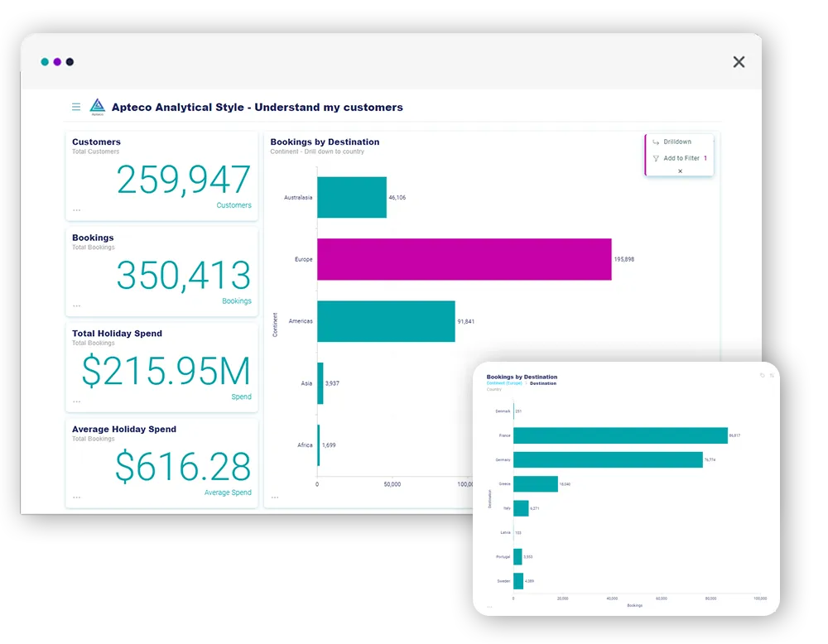Select the Australasia bar

(352, 198)
